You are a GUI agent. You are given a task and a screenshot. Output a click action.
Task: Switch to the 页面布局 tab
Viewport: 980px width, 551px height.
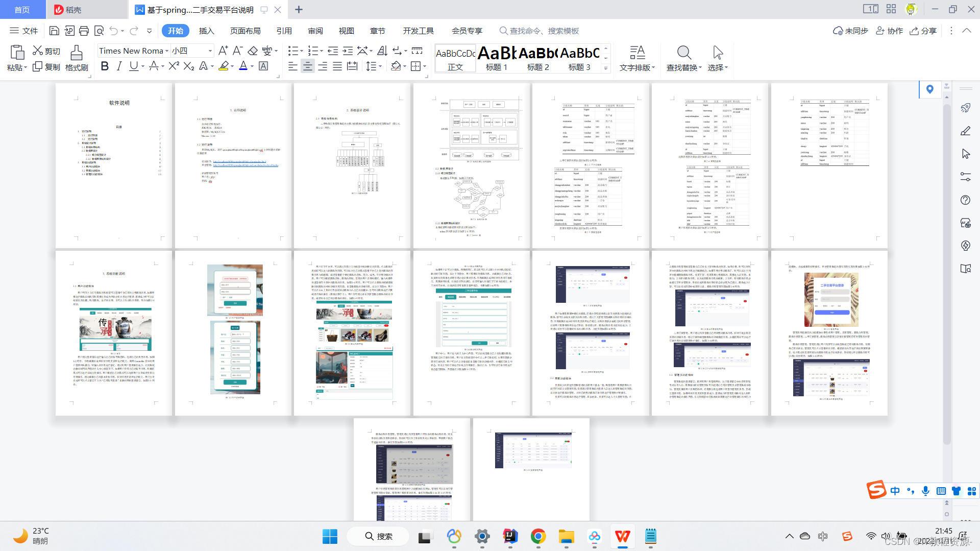(245, 31)
